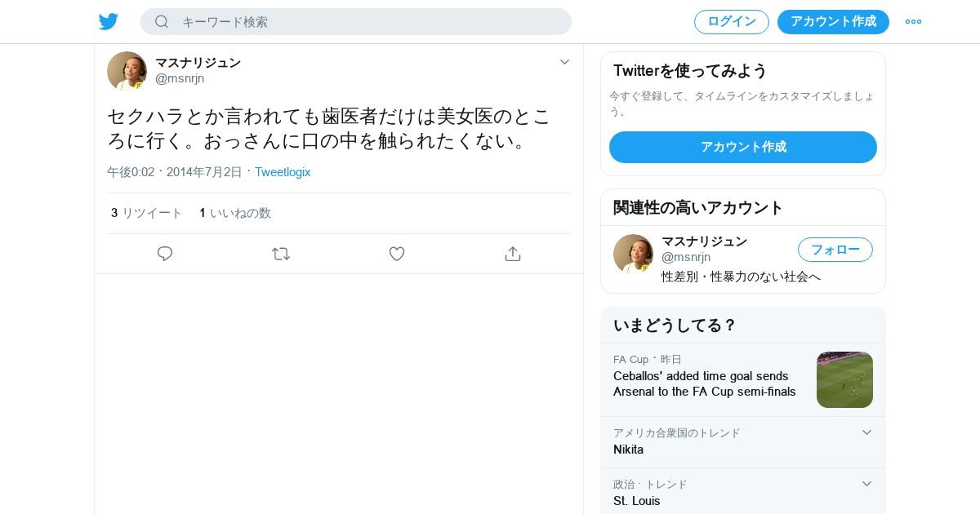
Task: Open the Ceballos Arsenal FA Cup story thumbnail
Action: (844, 379)
